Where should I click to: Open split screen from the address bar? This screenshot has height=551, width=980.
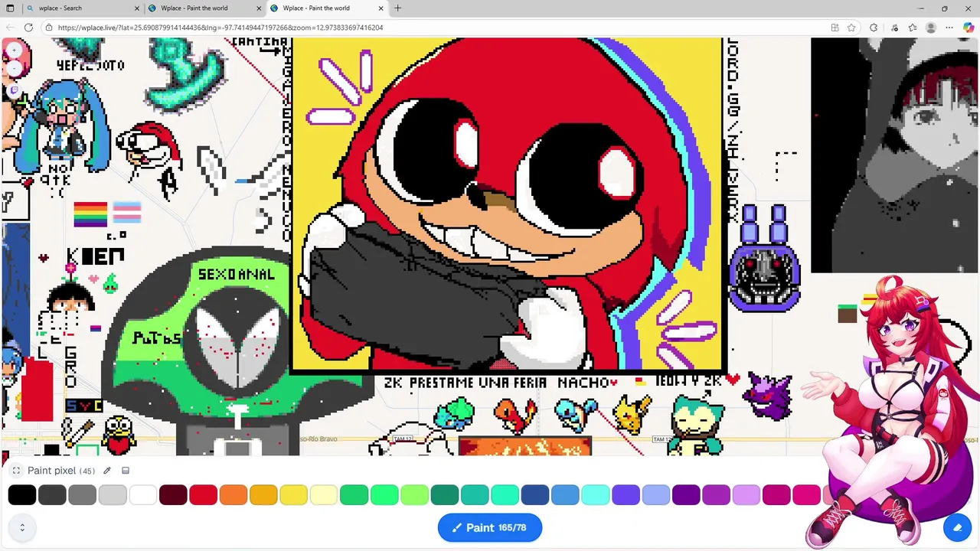(x=835, y=28)
